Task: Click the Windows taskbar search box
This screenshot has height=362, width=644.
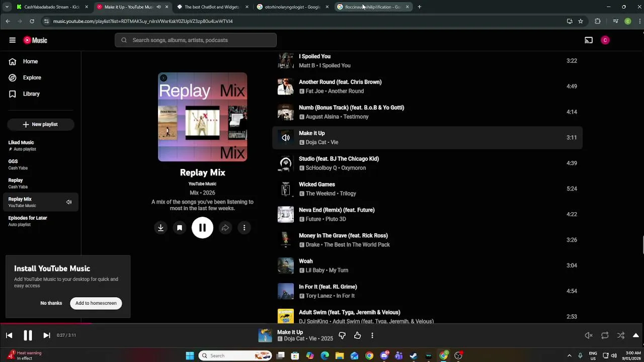Action: click(235, 356)
